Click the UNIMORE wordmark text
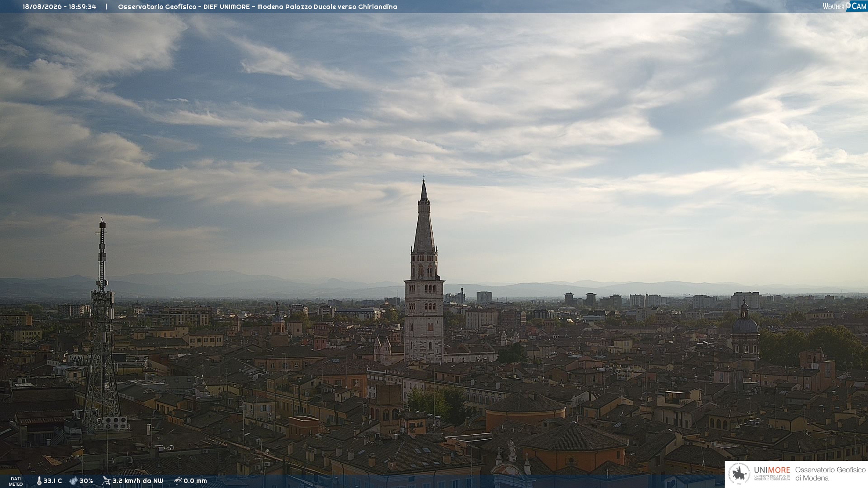Image resolution: width=868 pixels, height=488 pixels. pos(772,470)
